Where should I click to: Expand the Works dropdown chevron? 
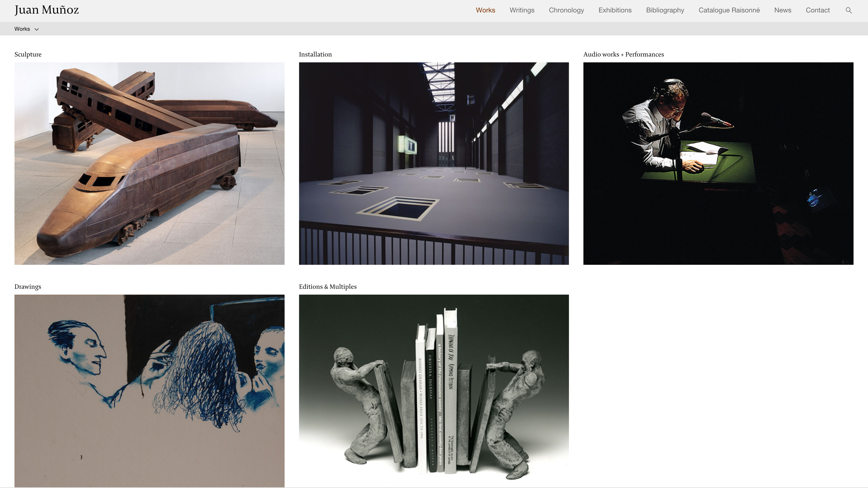pos(37,29)
